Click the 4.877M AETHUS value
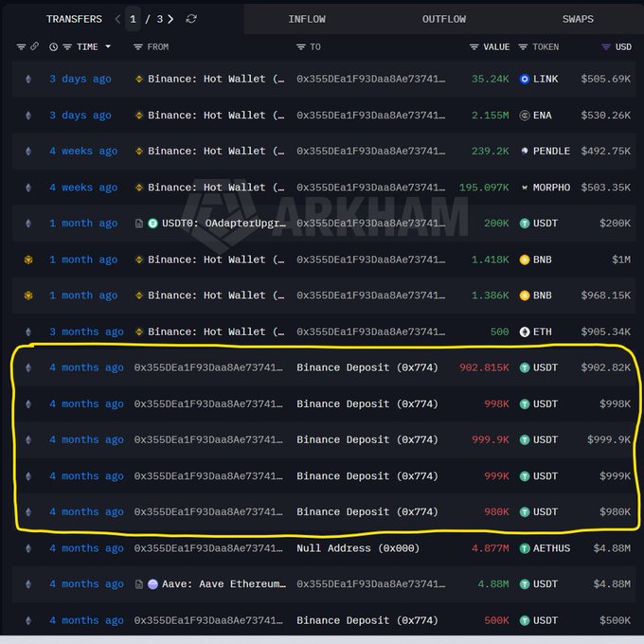This screenshot has height=644, width=644. [491, 548]
